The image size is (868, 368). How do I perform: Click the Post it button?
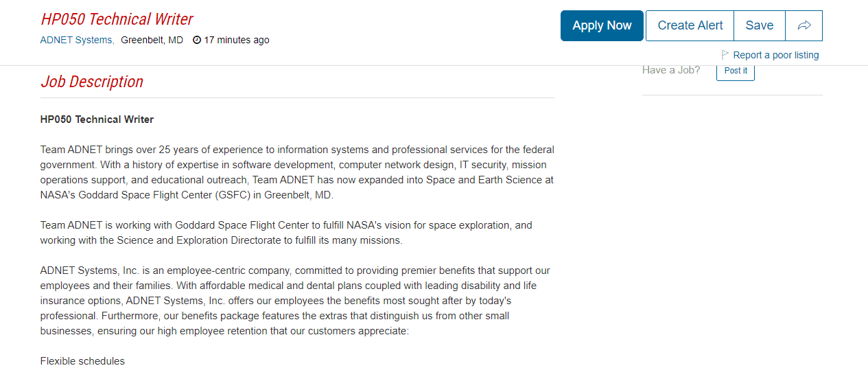736,71
